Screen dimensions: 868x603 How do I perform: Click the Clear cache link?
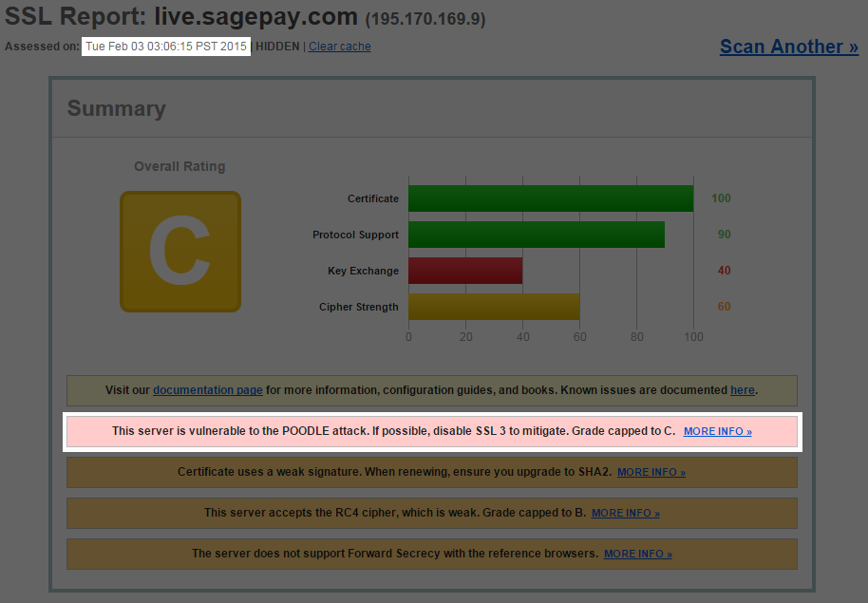point(339,47)
